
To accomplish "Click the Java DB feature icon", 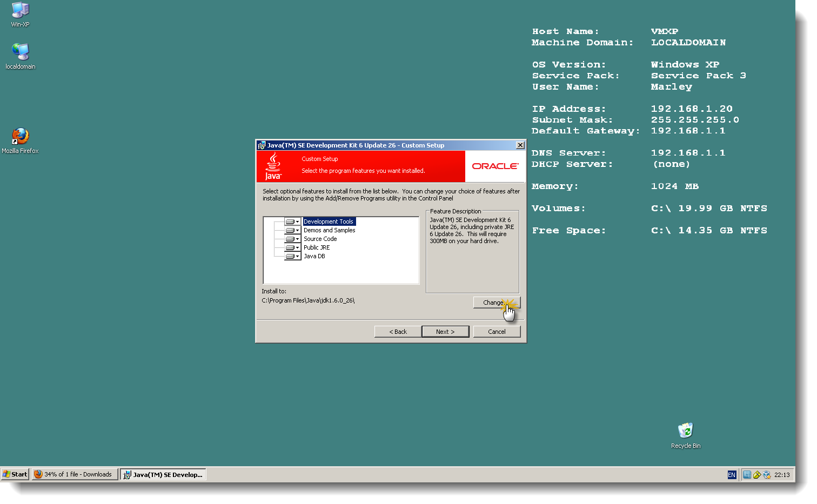I will click(x=290, y=256).
